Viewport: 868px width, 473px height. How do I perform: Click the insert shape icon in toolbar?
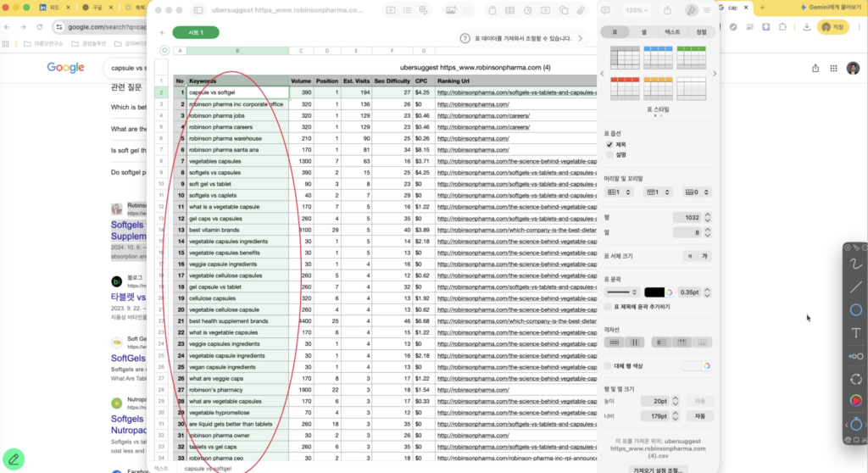click(x=564, y=10)
